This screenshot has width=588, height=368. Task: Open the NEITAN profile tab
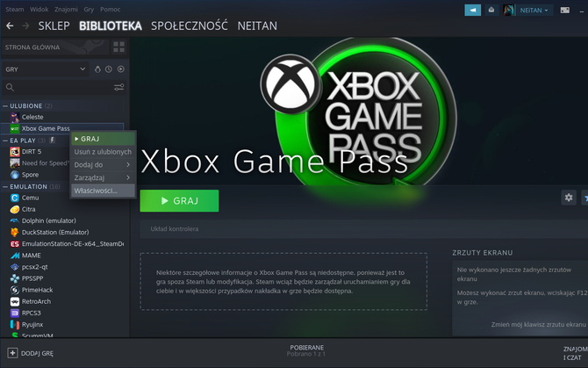[257, 25]
